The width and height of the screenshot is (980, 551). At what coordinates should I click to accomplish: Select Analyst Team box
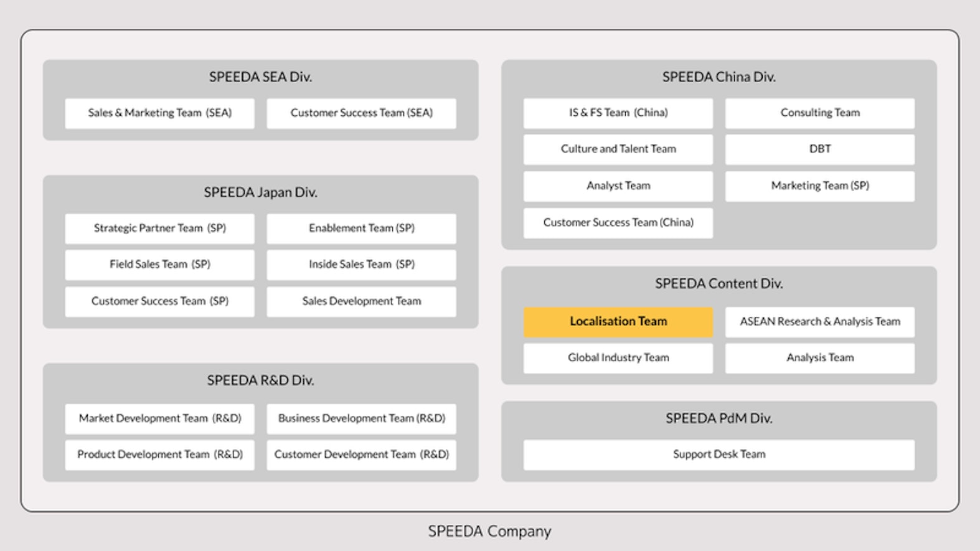pyautogui.click(x=618, y=186)
